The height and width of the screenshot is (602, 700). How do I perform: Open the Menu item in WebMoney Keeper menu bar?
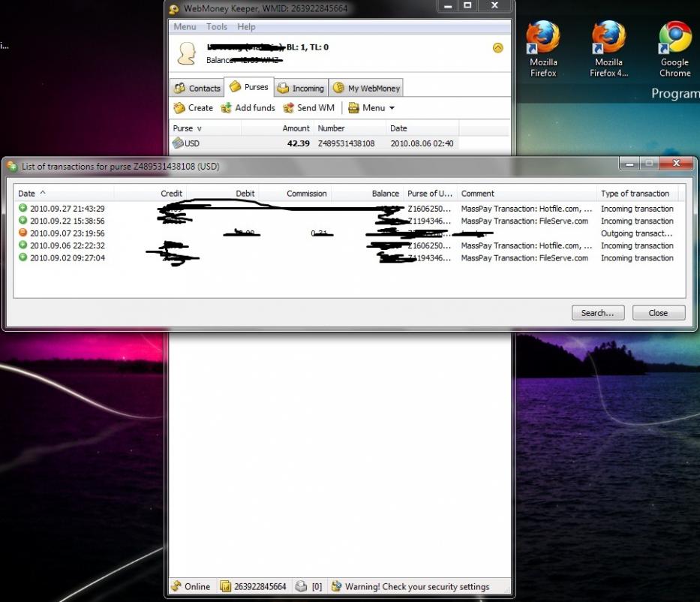click(x=185, y=27)
